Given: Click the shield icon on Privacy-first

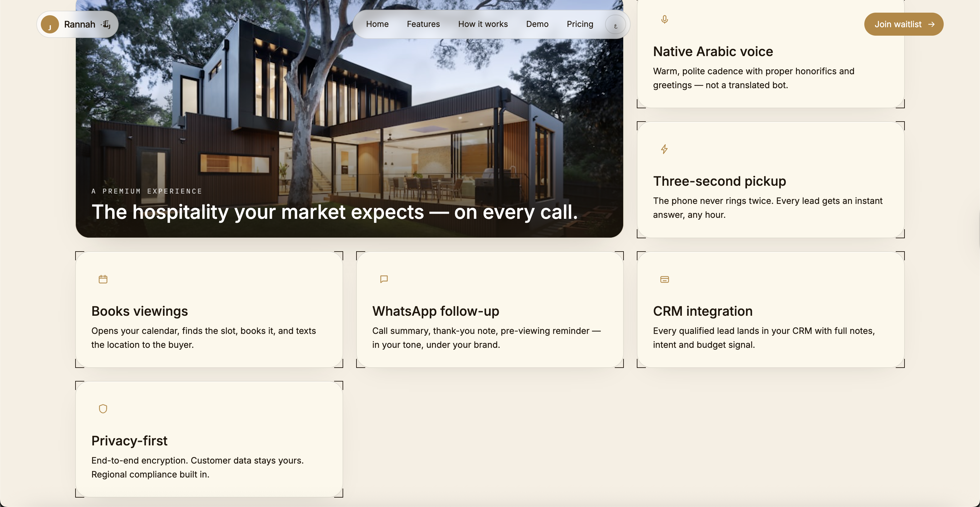Looking at the screenshot, I should [x=103, y=409].
